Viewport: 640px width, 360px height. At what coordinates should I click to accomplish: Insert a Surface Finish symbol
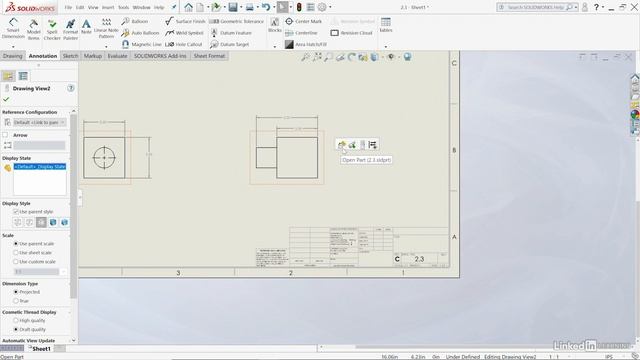click(x=185, y=21)
